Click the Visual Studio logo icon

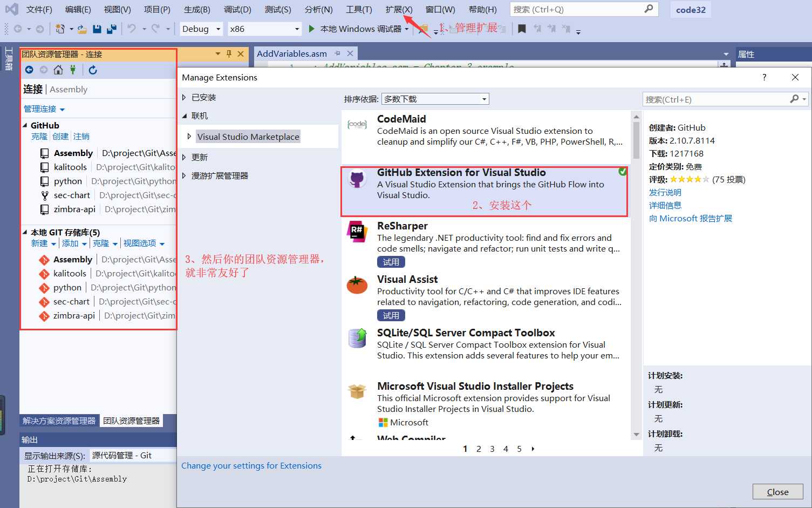pos(12,9)
